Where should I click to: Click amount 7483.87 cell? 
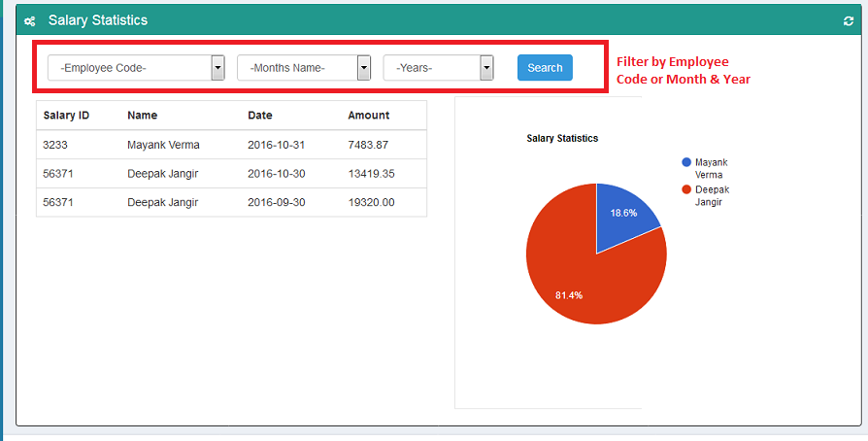coord(368,145)
